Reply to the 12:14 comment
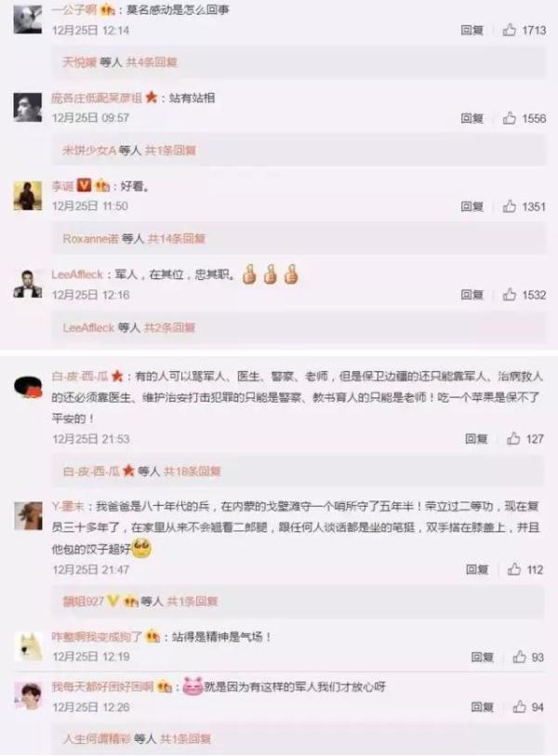 [472, 31]
